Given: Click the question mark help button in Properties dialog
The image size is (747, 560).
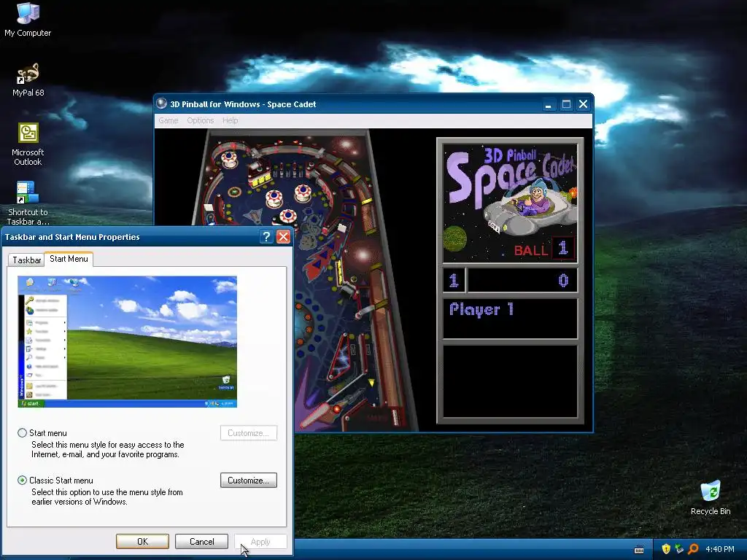Looking at the screenshot, I should click(x=266, y=237).
